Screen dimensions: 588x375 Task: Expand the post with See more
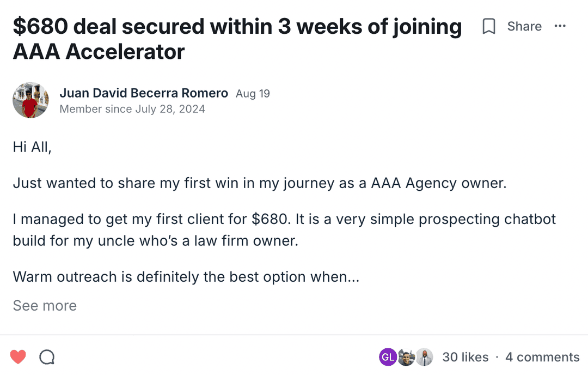coord(45,306)
